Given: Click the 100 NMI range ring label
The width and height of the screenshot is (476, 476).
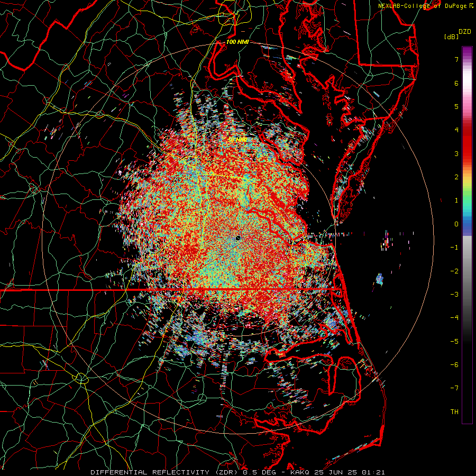Looking at the screenshot, I should (x=237, y=42).
